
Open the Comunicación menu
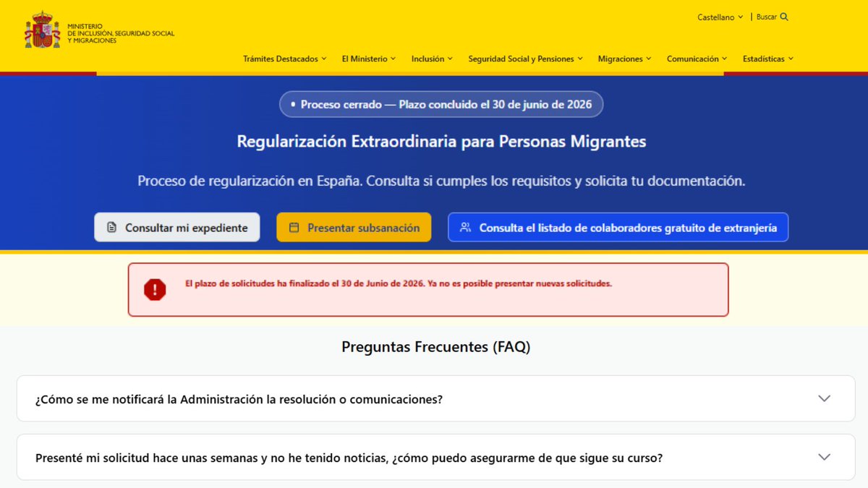coord(697,59)
